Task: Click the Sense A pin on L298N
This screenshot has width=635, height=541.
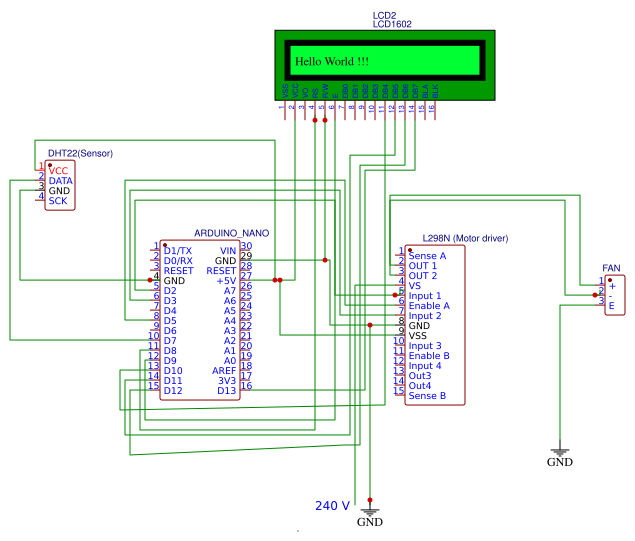Action: (427, 256)
